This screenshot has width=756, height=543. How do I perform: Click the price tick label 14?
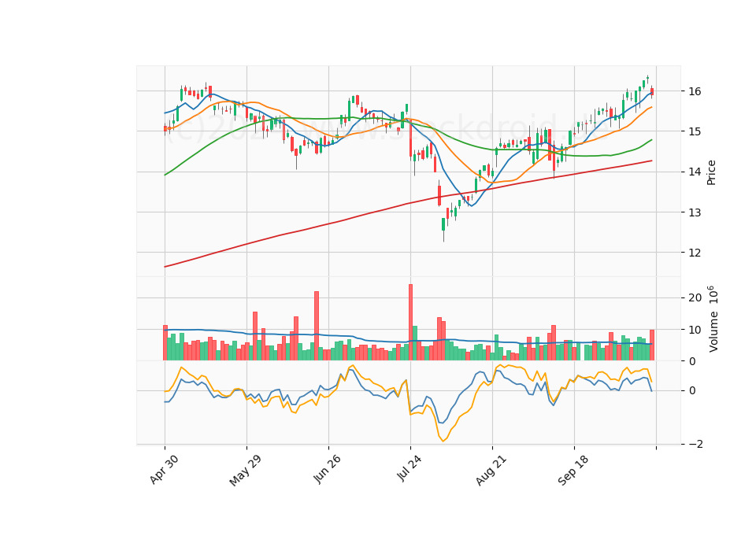695,172
